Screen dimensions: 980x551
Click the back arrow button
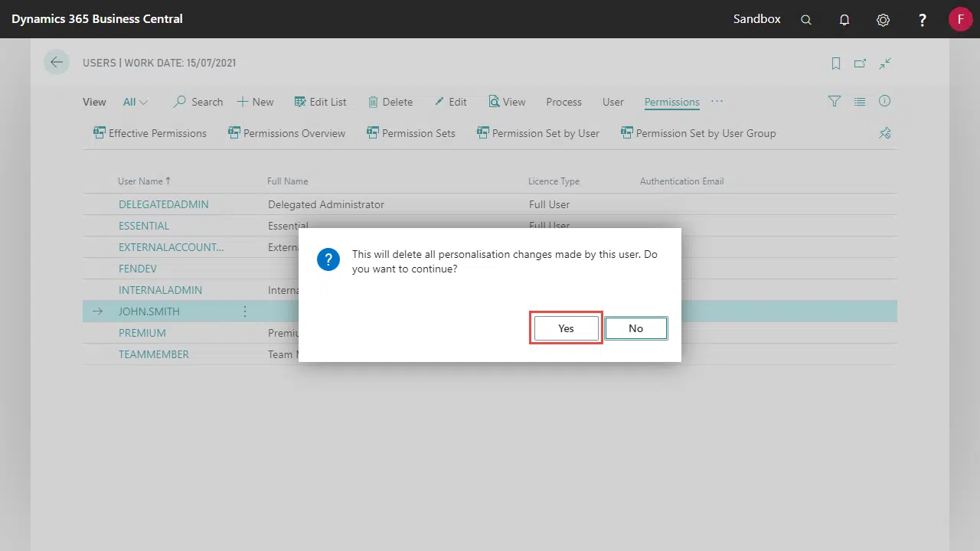click(56, 63)
